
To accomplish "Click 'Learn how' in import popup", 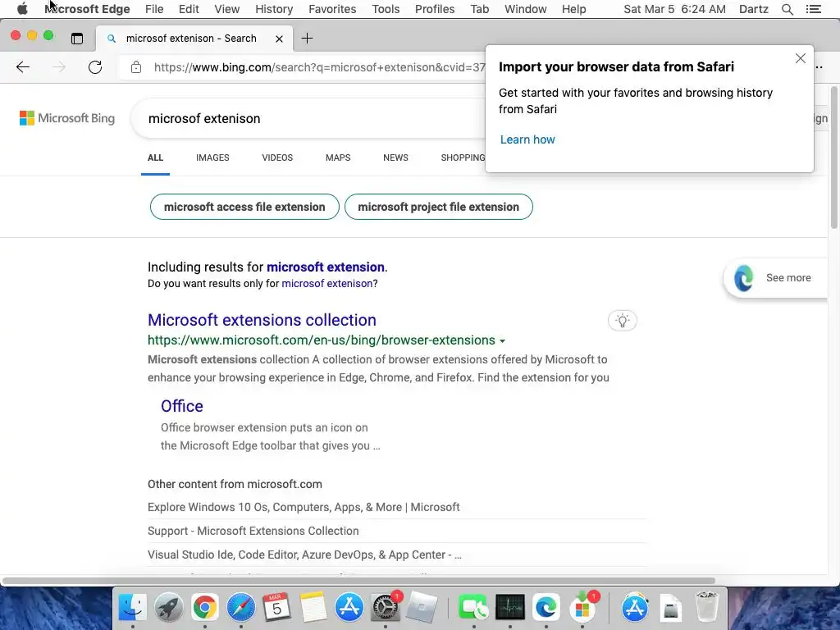I will pos(527,139).
